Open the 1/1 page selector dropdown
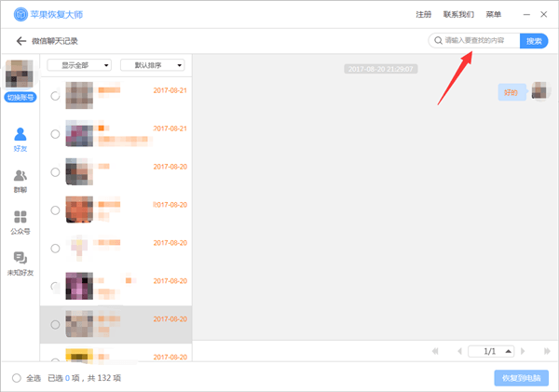This screenshot has width=559, height=392. pos(491,351)
